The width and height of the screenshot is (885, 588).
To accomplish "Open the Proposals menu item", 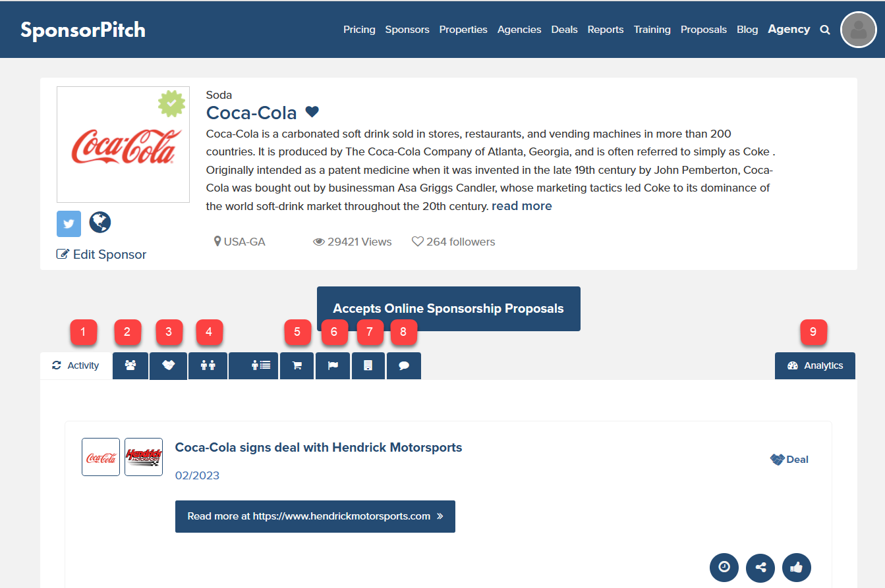I will [704, 30].
